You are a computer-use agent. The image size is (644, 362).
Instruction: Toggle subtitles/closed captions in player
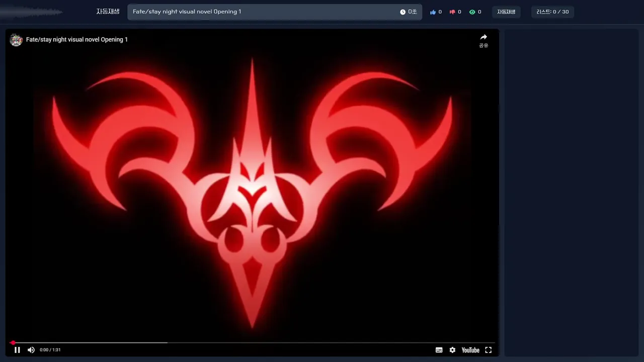(x=439, y=350)
